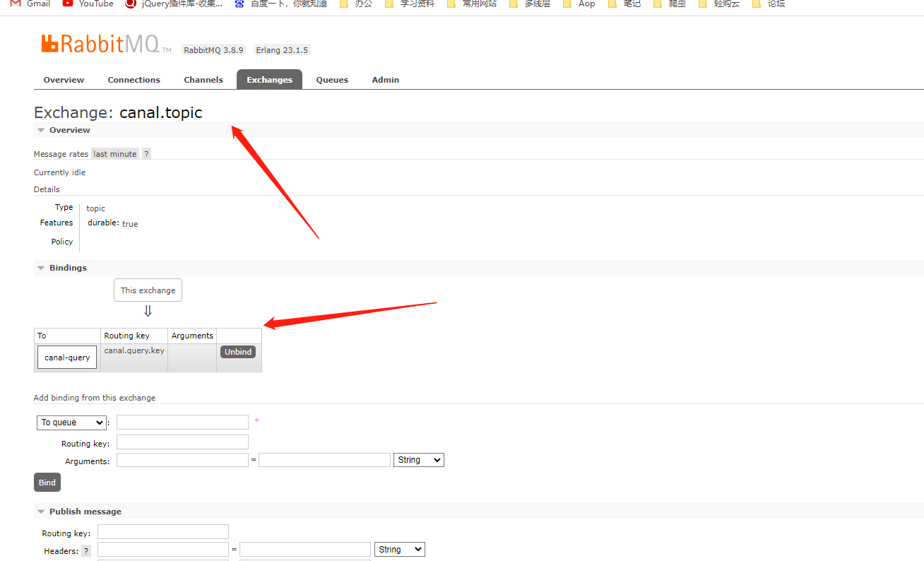
Task: Open the Aop bookmark folder
Action: (579, 4)
